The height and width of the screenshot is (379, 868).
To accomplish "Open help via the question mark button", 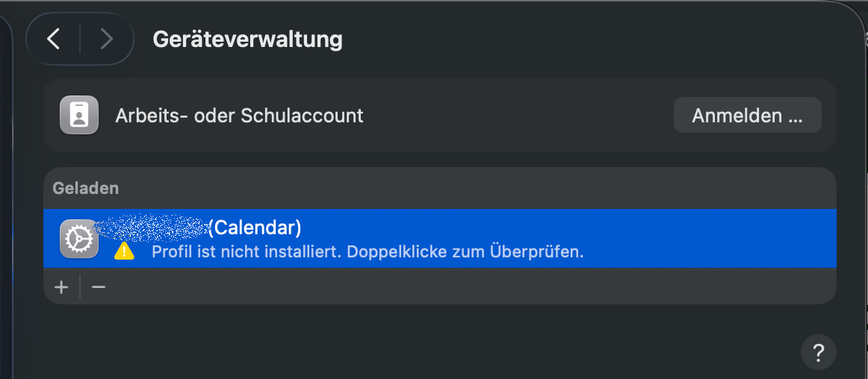I will (x=818, y=351).
